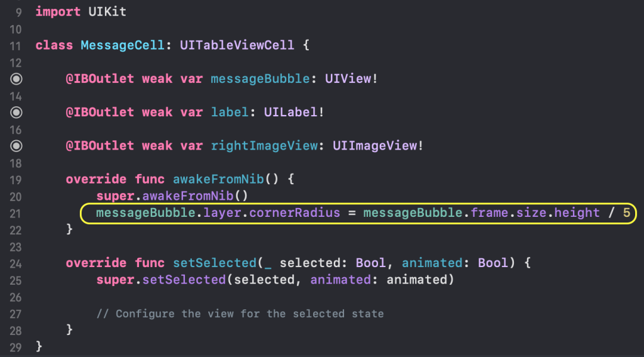Click the setSelected function declaration name
The height and width of the screenshot is (357, 644).
tap(211, 263)
